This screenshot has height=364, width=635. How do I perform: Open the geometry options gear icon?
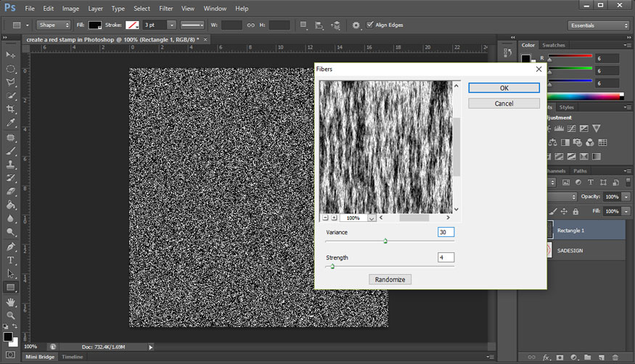point(356,25)
